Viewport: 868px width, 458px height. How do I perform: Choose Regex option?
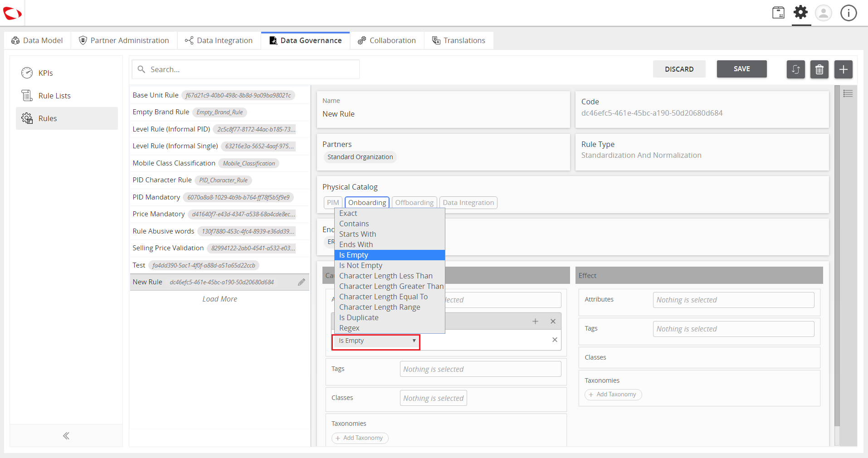(390, 328)
